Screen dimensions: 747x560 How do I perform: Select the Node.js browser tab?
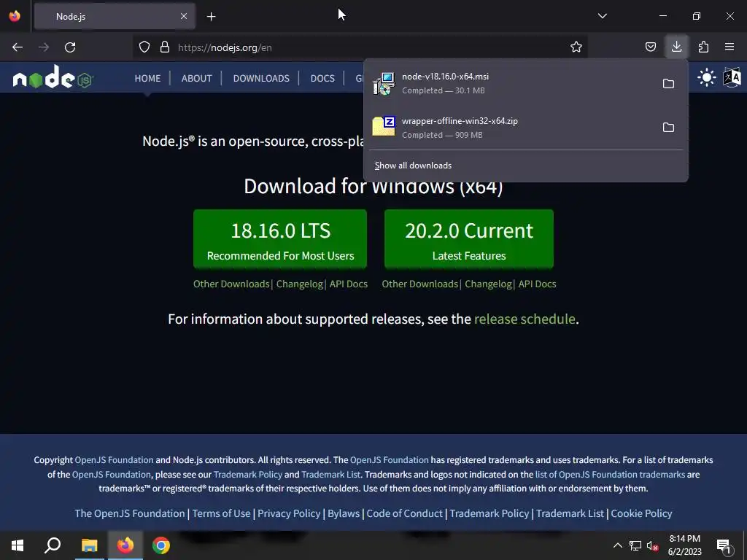tap(115, 17)
